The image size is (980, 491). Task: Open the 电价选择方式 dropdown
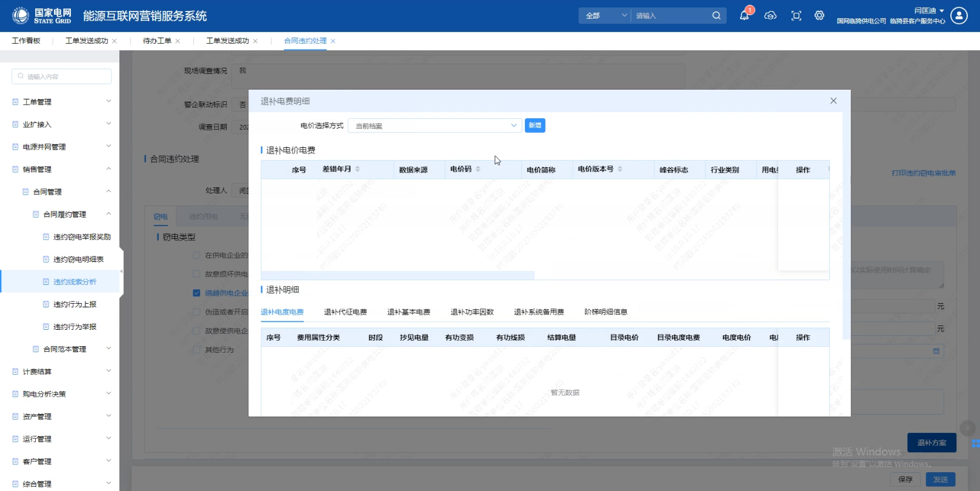(435, 125)
